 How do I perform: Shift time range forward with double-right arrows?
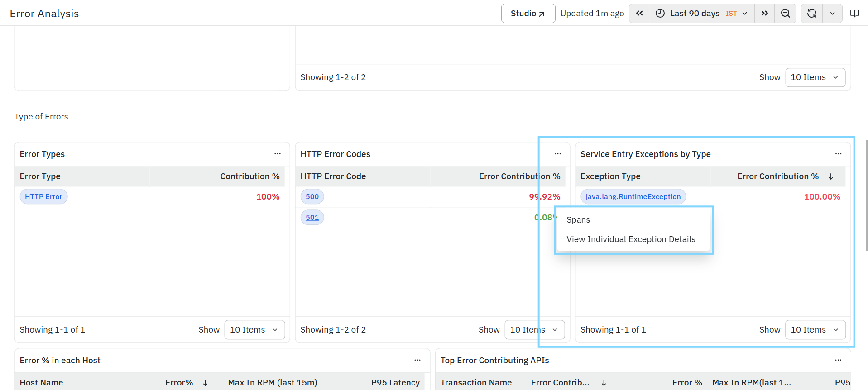[x=764, y=14]
